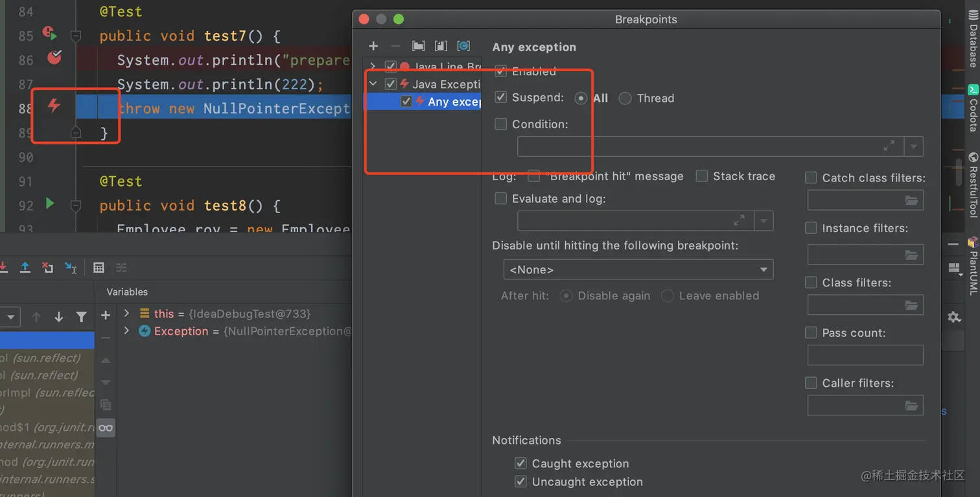Click the Add breakpoint plus icon in Breakpoints dialog
The image size is (980, 497).
[373, 46]
